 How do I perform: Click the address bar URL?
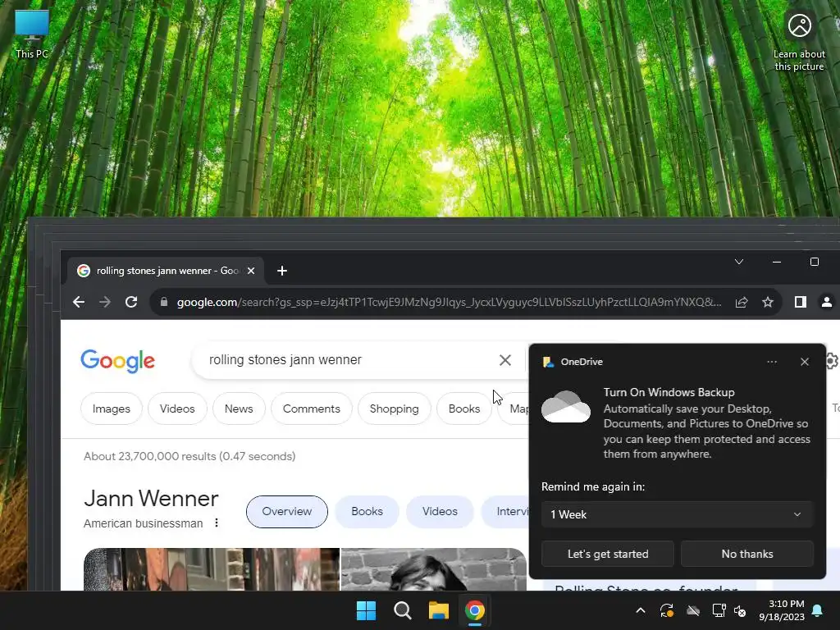[x=449, y=302]
